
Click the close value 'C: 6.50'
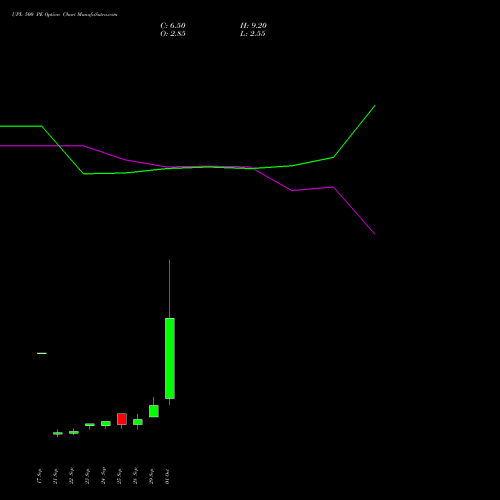(x=173, y=26)
